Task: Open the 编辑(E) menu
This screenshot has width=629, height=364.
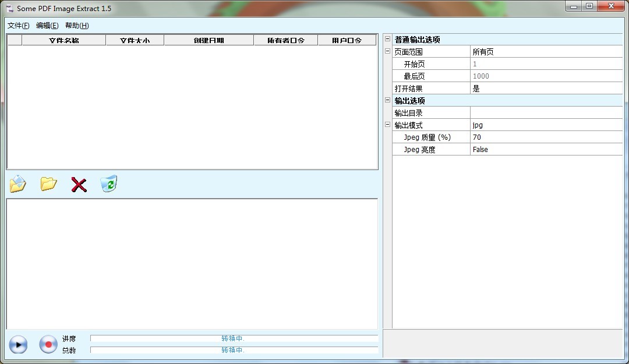Action: [x=47, y=26]
